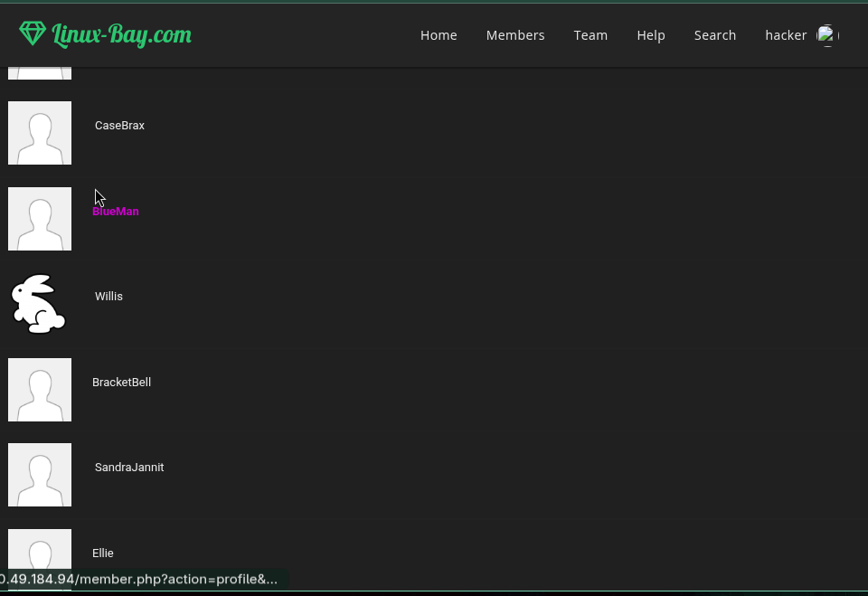This screenshot has width=868, height=596.
Task: Click Willis's rabbit avatar
Action: coord(39,304)
